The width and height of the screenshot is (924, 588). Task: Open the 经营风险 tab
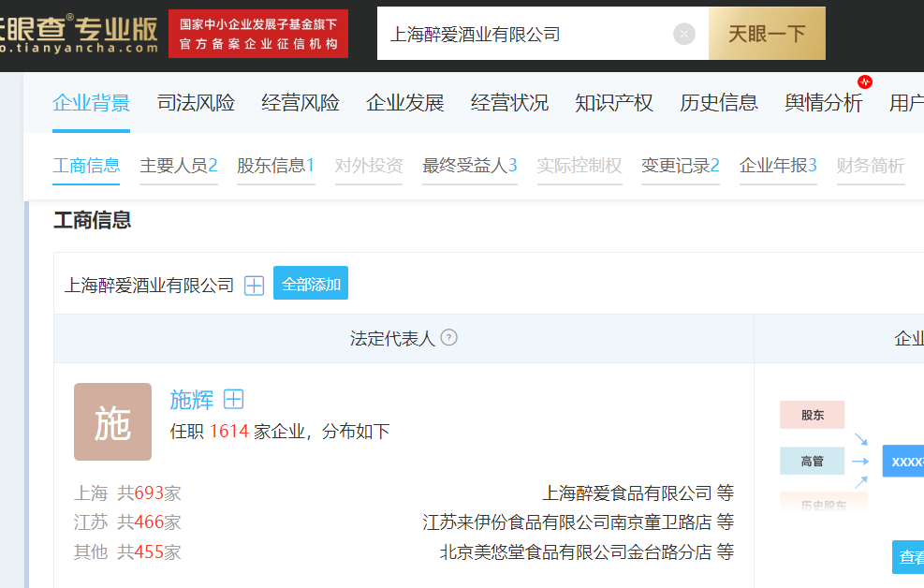coord(301,103)
